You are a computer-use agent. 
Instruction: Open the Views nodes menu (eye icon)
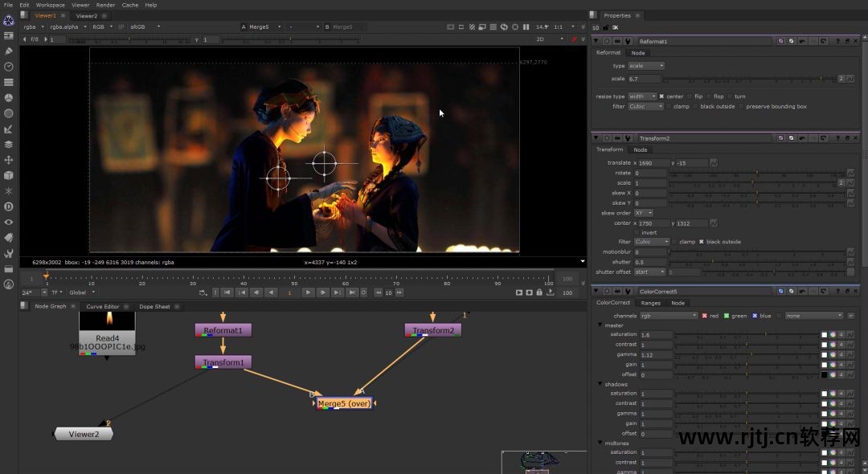[x=9, y=222]
